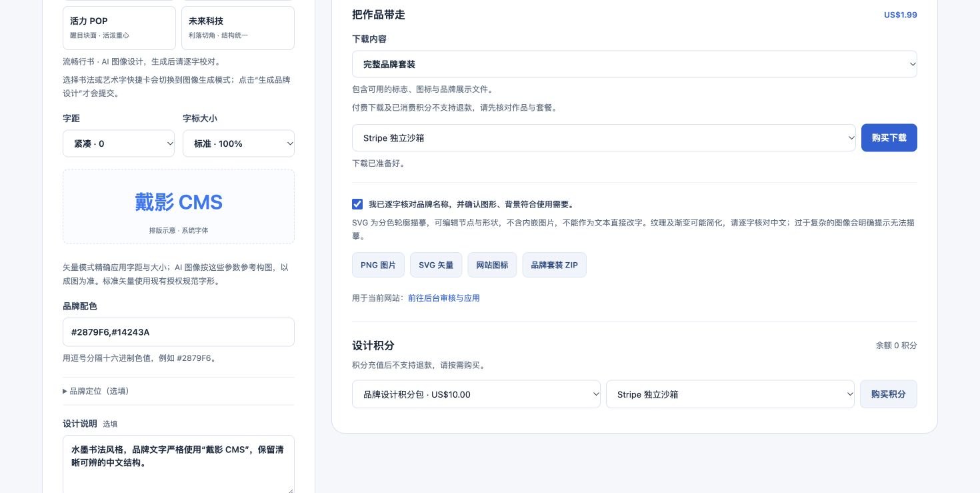Open the 字标大小 dropdown showing 标准 · 100%
This screenshot has width=980, height=493.
239,143
